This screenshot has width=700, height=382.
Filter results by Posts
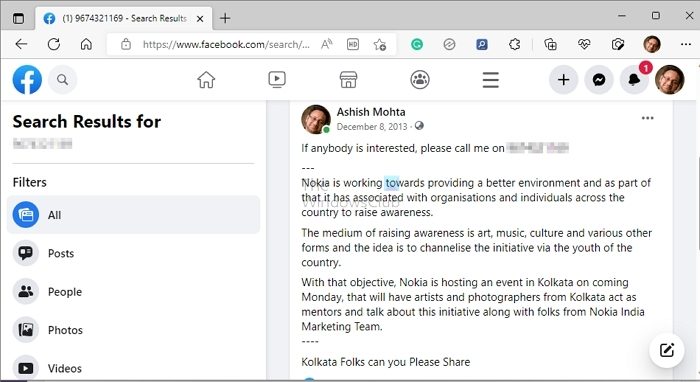point(133,253)
